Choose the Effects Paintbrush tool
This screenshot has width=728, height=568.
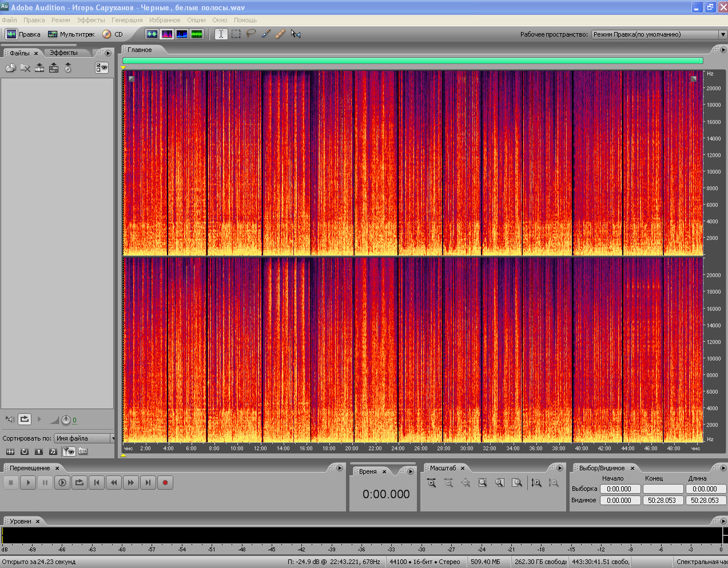point(266,34)
